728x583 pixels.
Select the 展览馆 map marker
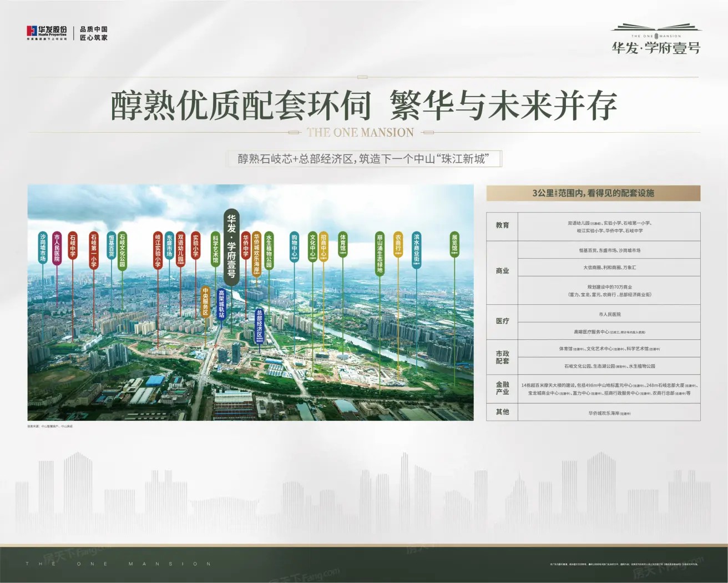454,244
